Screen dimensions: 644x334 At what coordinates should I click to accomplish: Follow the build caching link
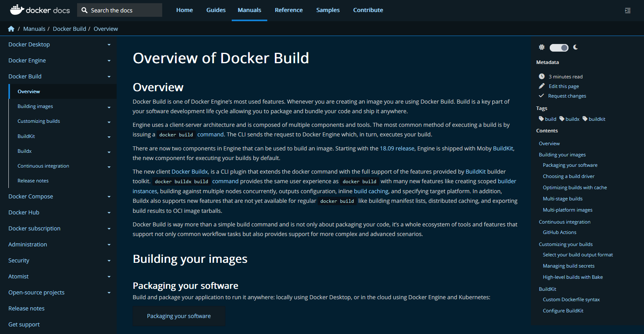[x=371, y=191]
